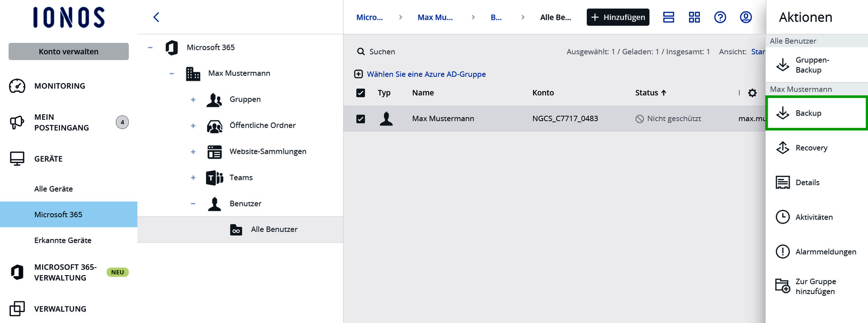Expand the Website-Sammlungen tree node

[x=193, y=152]
